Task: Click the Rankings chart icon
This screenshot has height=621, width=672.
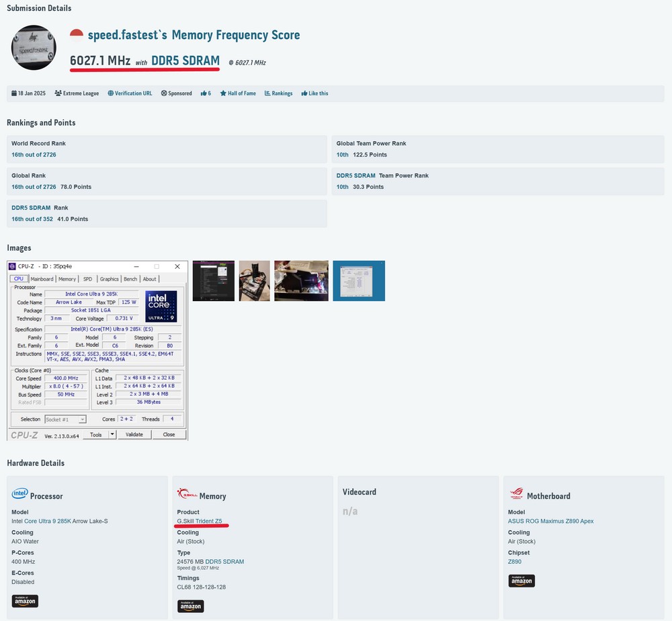Action: point(267,93)
